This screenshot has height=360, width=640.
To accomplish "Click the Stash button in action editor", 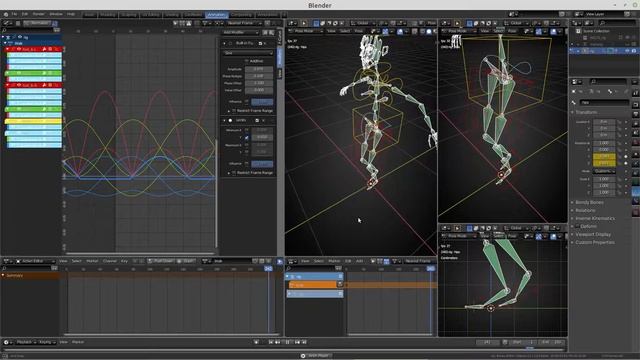I will coord(186,261).
